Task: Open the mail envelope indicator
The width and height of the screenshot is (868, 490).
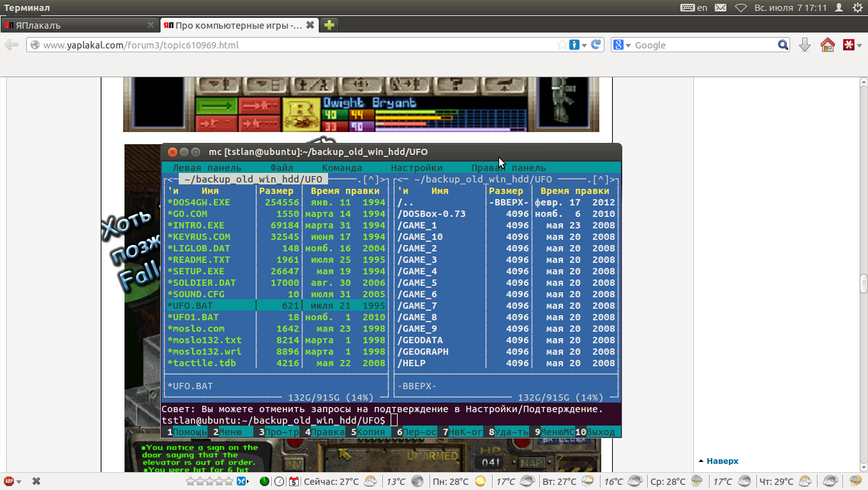Action: coord(721,8)
